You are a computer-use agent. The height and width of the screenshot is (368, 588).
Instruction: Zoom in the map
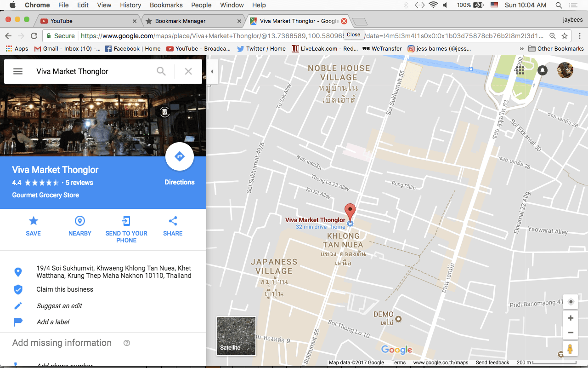(x=571, y=318)
